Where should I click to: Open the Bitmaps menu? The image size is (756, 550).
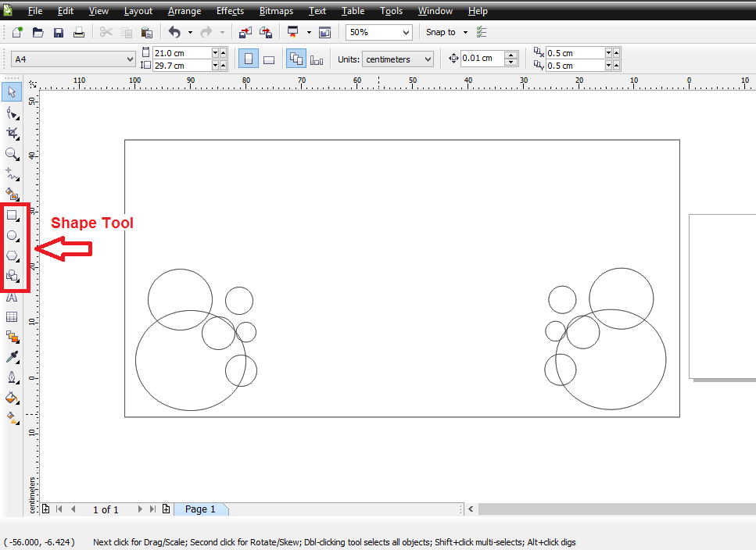coord(276,11)
